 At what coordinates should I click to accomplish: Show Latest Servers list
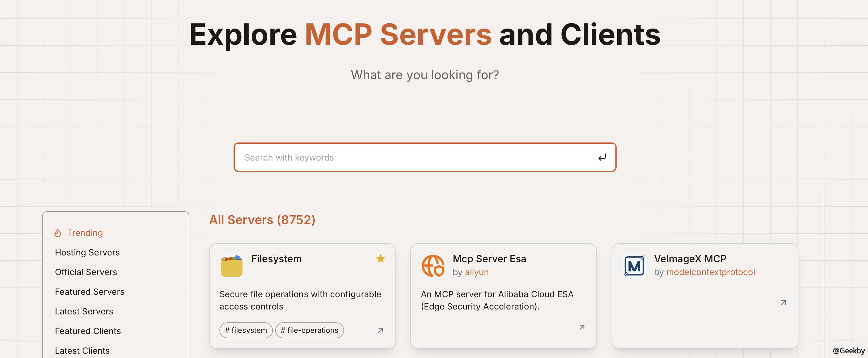[84, 311]
